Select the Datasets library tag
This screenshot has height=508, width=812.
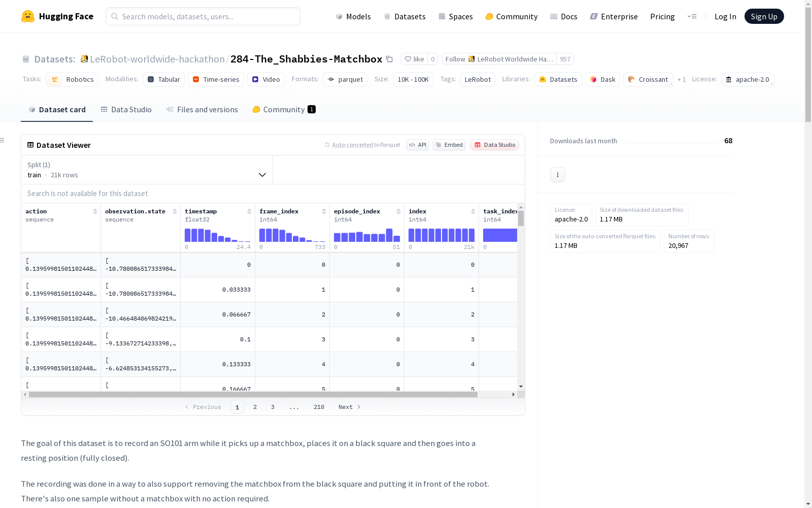(558, 79)
